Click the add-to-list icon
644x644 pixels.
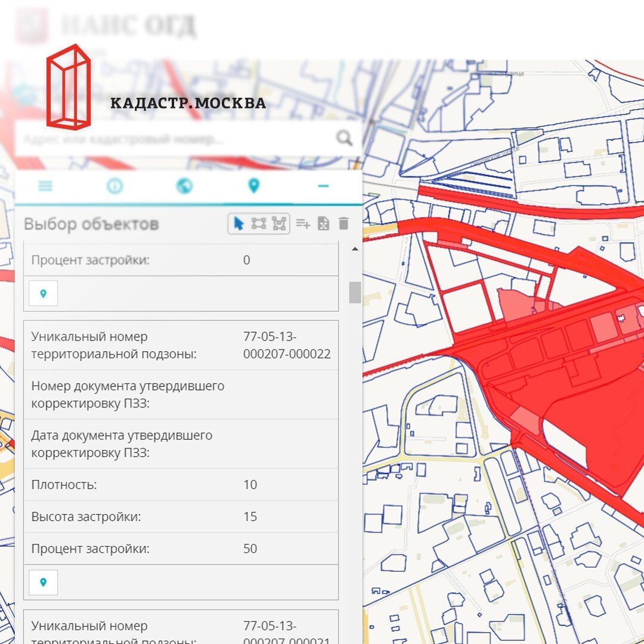point(303,224)
